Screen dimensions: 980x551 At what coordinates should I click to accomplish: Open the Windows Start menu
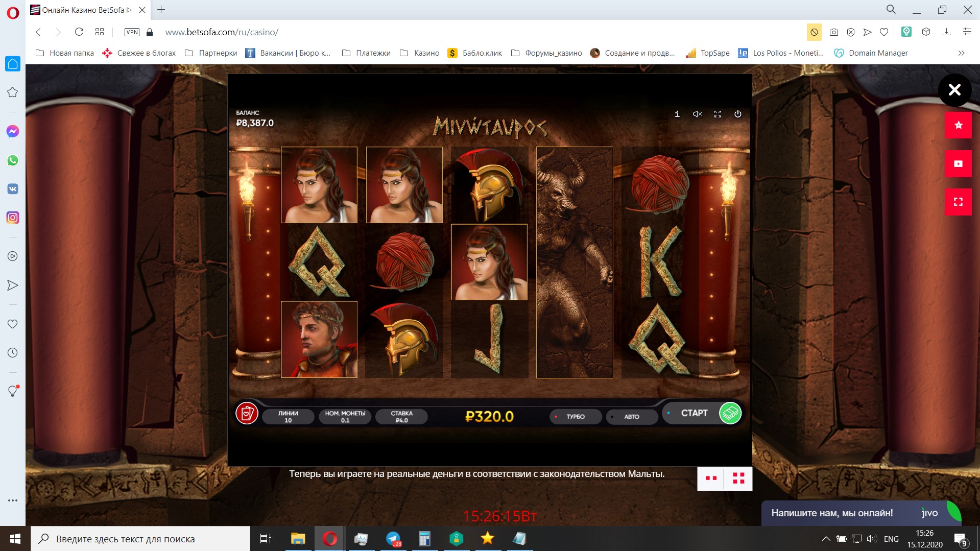coord(15,539)
